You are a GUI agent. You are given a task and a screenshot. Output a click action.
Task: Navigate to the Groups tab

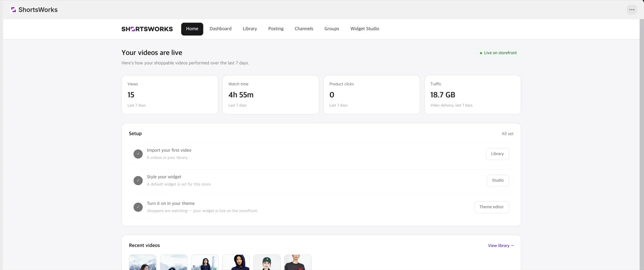(331, 29)
